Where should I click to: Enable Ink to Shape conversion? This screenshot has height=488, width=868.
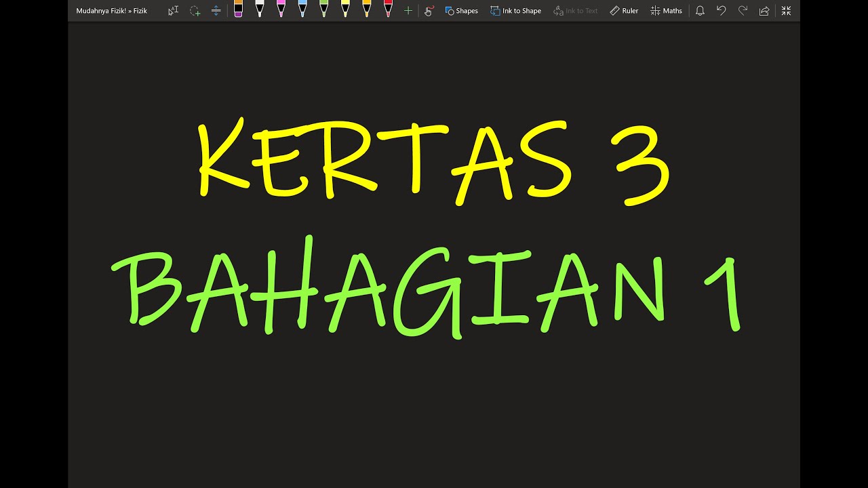click(x=515, y=10)
